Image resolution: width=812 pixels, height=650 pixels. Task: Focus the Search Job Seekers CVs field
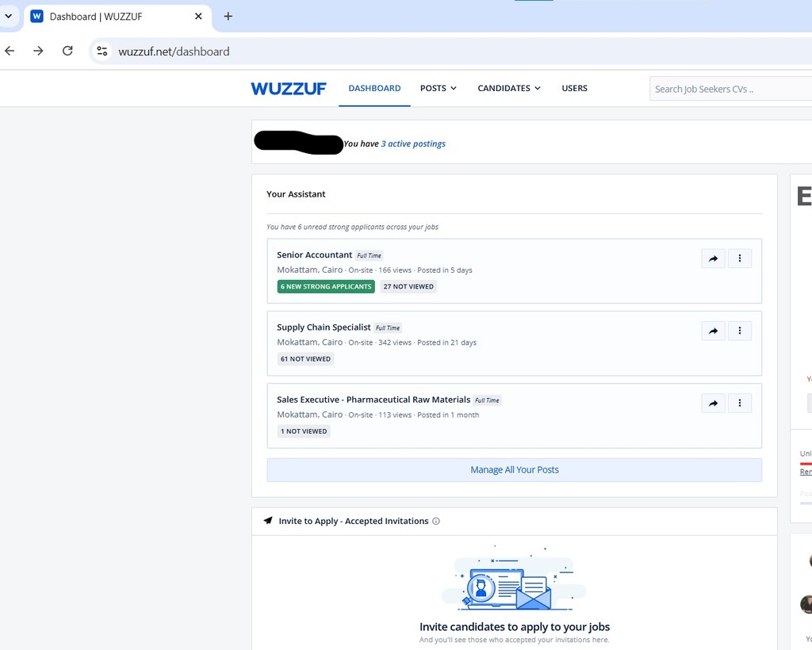(x=730, y=89)
